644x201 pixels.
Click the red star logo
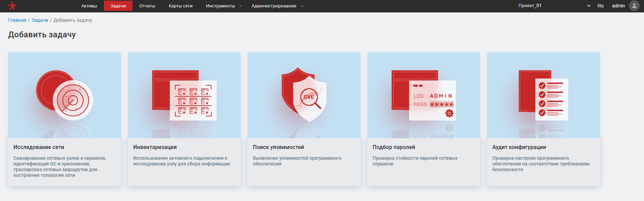click(x=12, y=6)
